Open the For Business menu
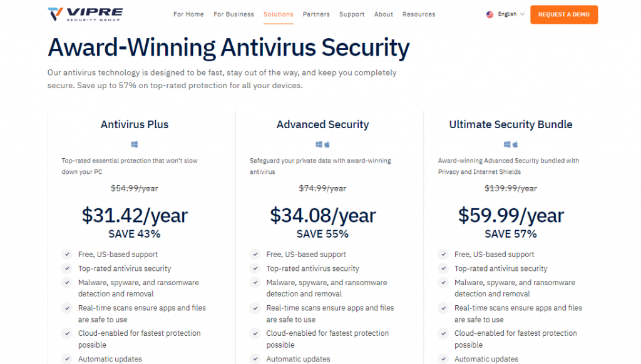Image resolution: width=641 pixels, height=364 pixels. (x=233, y=14)
